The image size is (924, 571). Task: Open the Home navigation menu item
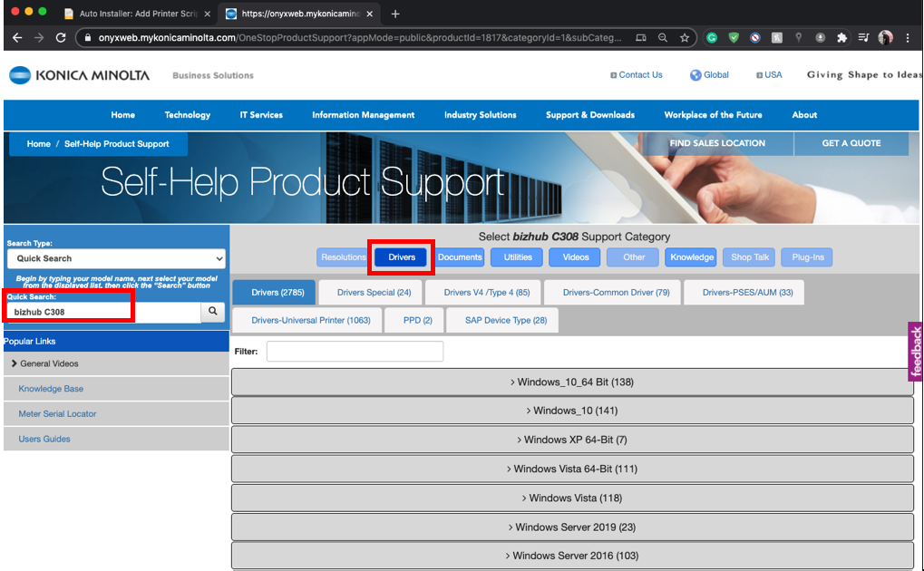pyautogui.click(x=122, y=115)
